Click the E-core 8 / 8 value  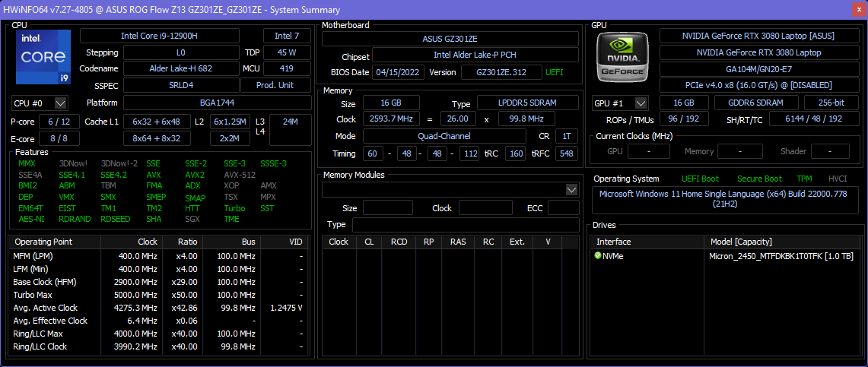[x=59, y=138]
